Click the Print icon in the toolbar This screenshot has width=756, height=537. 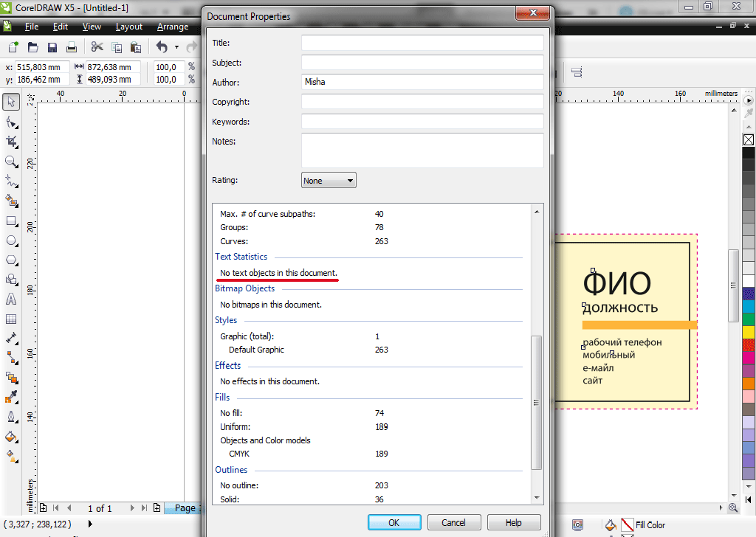click(72, 47)
